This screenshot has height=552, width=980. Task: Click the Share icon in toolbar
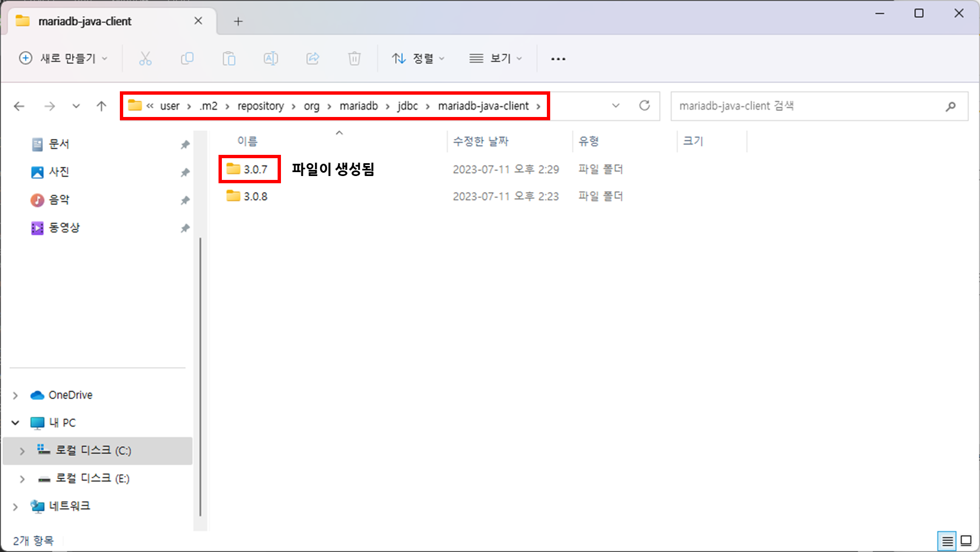313,58
